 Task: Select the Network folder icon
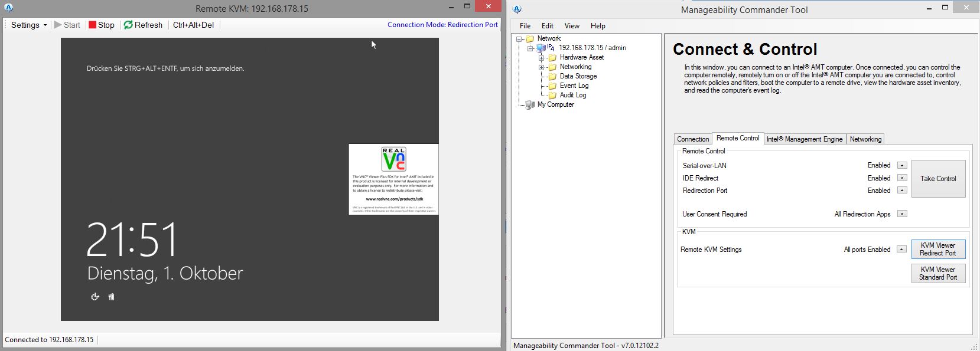pos(530,39)
